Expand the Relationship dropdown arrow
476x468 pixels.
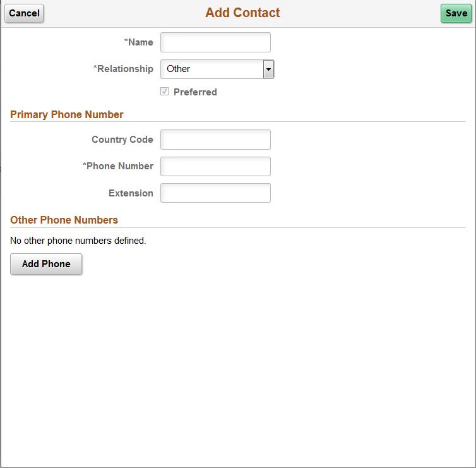coord(268,69)
